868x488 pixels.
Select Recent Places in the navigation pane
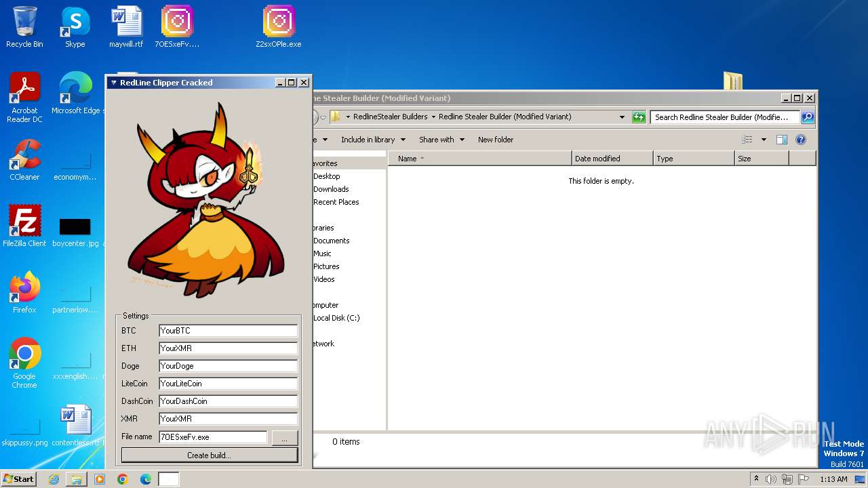(x=336, y=202)
